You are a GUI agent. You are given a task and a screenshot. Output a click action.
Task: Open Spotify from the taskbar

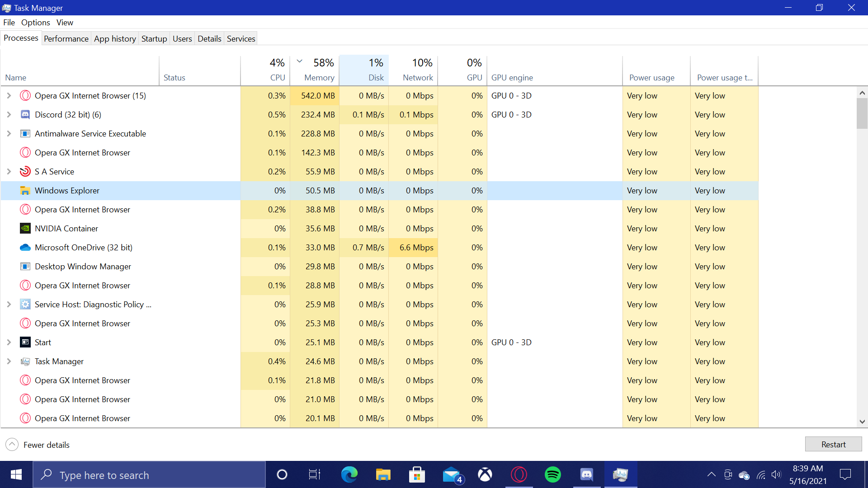(x=552, y=474)
